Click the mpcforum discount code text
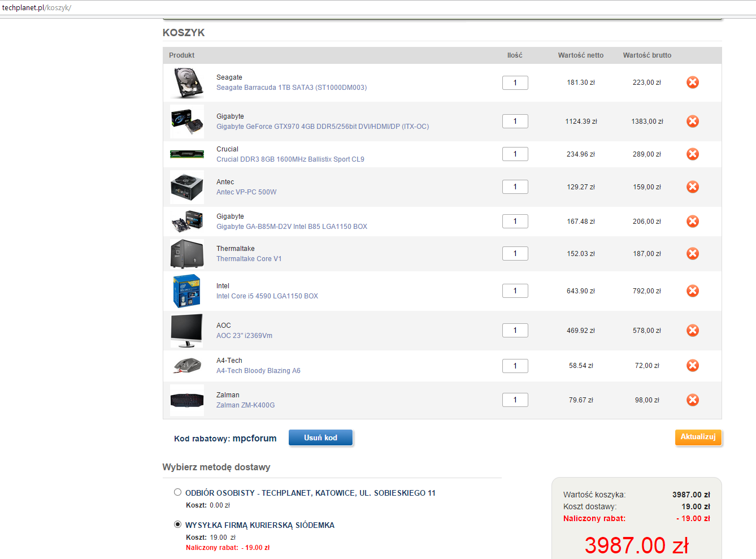 (x=255, y=438)
